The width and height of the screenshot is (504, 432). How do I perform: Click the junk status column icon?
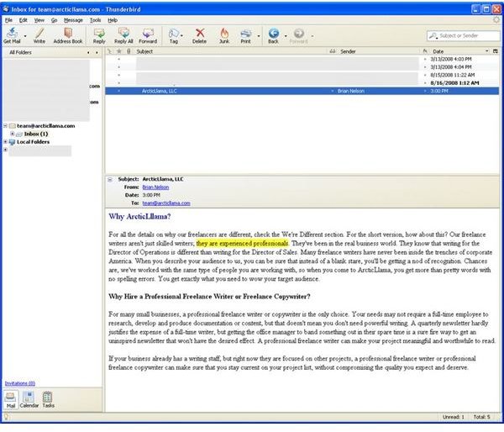click(x=425, y=51)
